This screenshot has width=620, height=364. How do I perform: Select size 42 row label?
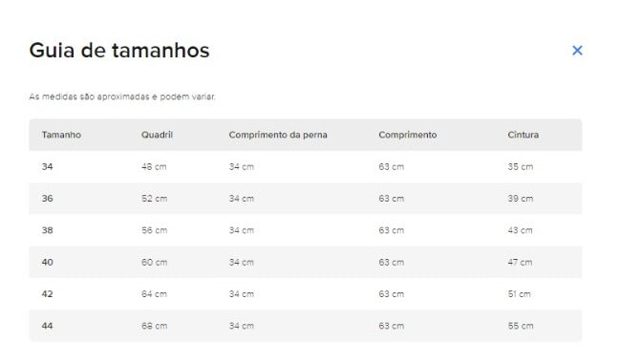[48, 294]
